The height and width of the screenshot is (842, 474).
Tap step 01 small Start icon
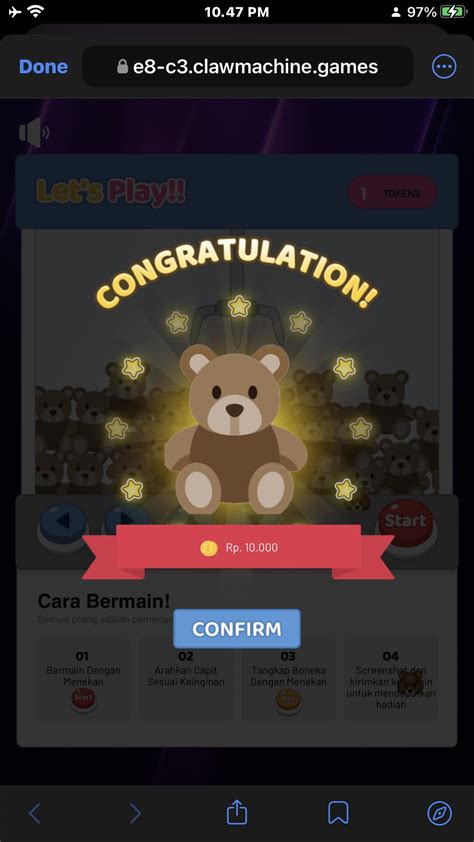click(x=83, y=700)
